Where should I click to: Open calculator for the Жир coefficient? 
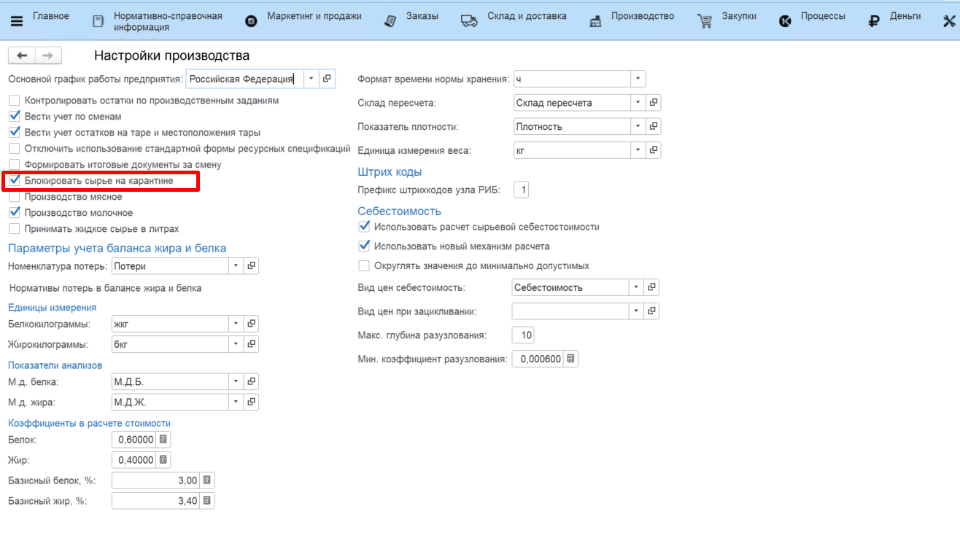point(163,460)
